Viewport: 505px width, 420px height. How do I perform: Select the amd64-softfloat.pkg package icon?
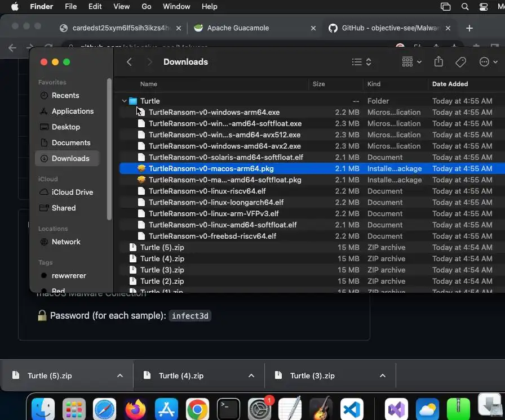(x=141, y=180)
